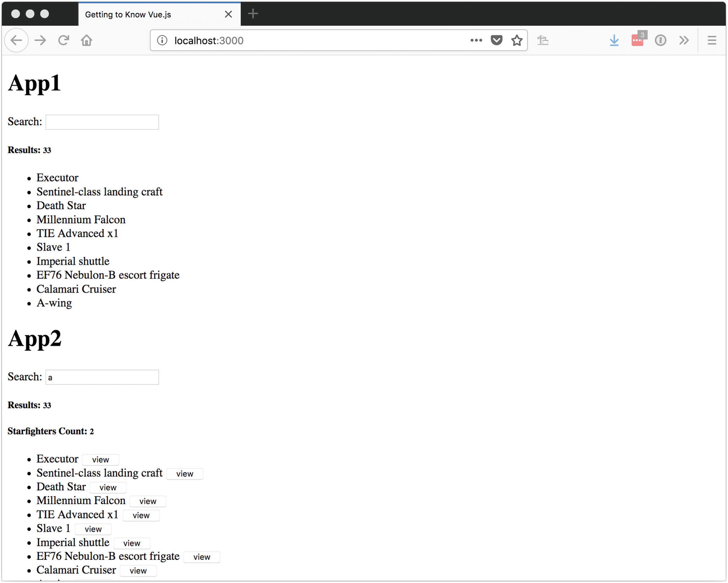728x583 pixels.
Task: Select 'Imperial shuttle' in App1 list
Action: click(73, 262)
